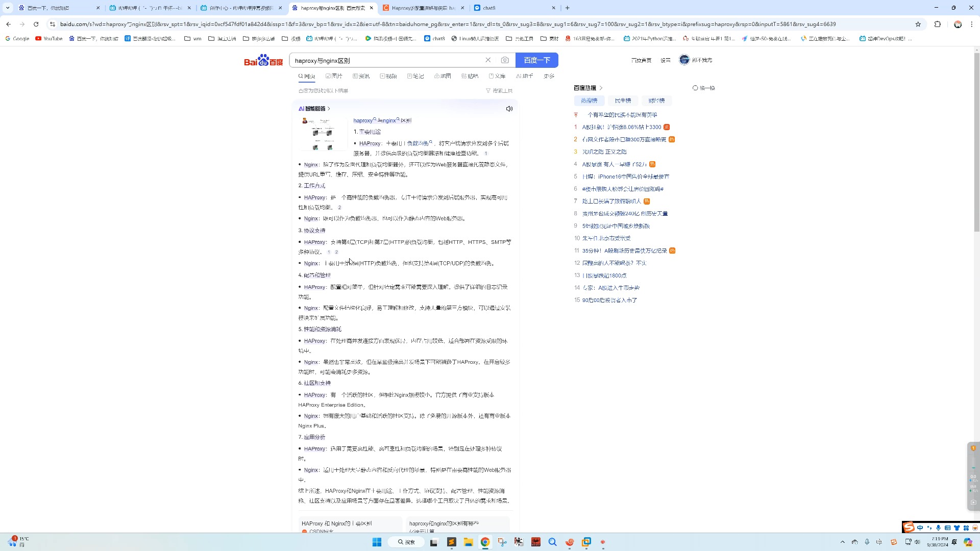Click the 百度一下 search button
The height and width of the screenshot is (551, 980).
(537, 60)
